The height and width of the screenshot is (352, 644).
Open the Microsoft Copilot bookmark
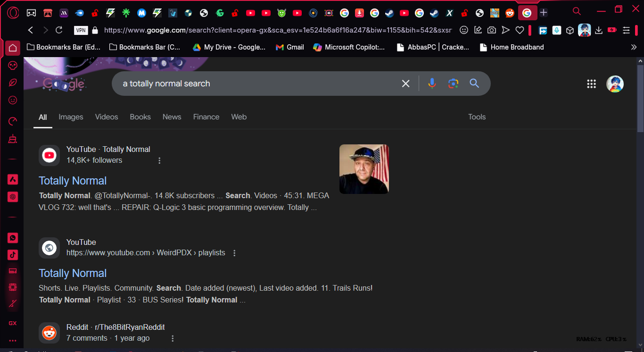[x=349, y=47]
